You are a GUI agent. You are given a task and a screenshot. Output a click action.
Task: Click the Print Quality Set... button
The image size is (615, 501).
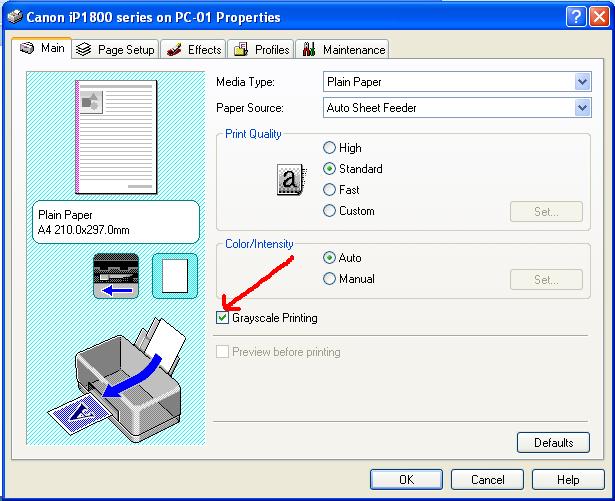pyautogui.click(x=546, y=212)
